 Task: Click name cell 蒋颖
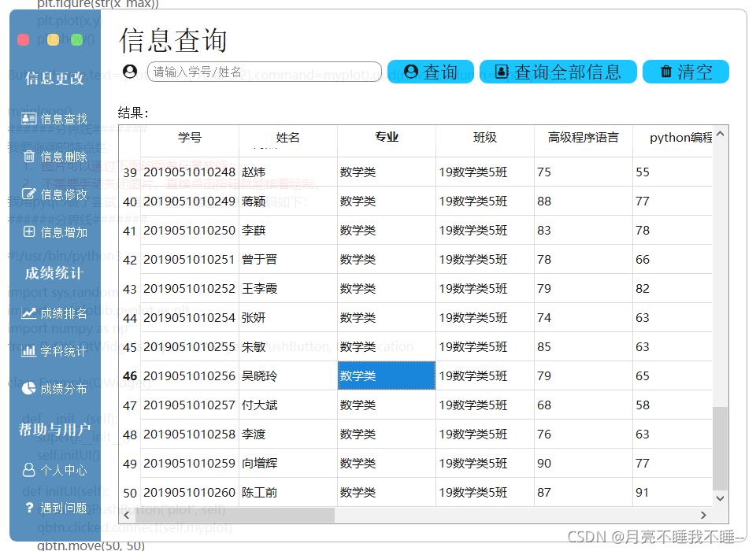(x=288, y=201)
